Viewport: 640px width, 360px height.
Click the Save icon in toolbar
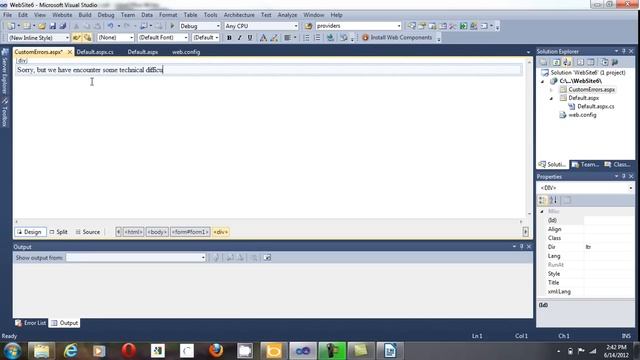[x=53, y=26]
